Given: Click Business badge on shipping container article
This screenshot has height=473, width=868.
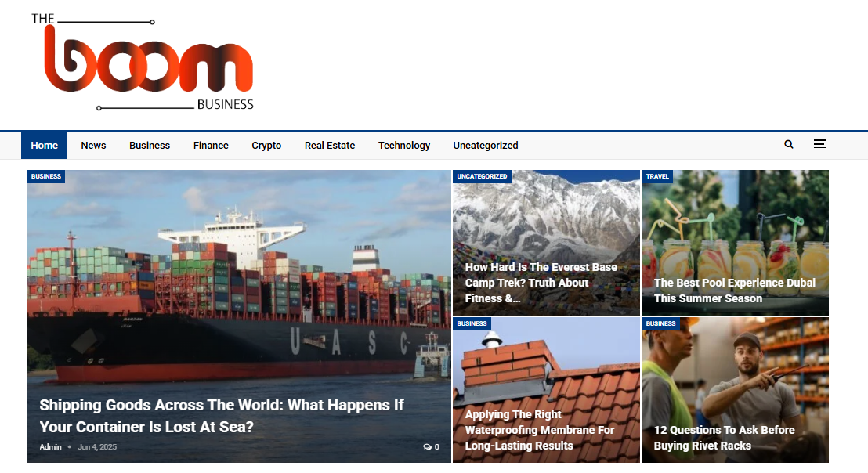Looking at the screenshot, I should (46, 176).
